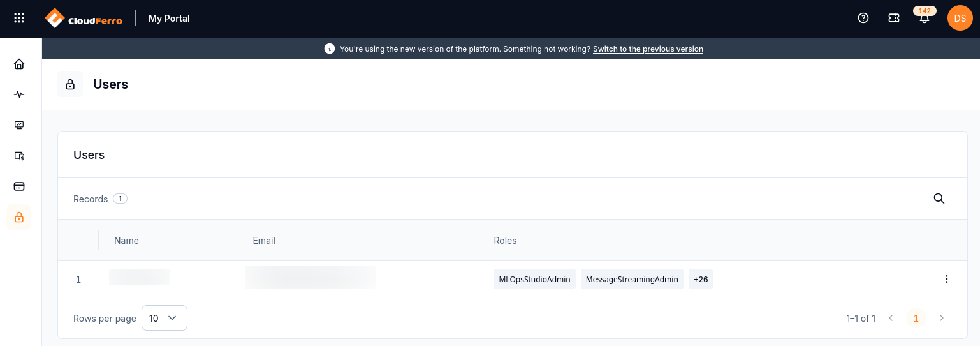Click the Records count badge

tap(120, 199)
